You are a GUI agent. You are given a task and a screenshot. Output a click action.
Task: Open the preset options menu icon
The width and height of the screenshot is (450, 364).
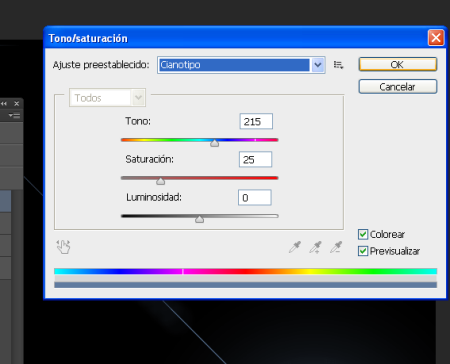pos(338,65)
